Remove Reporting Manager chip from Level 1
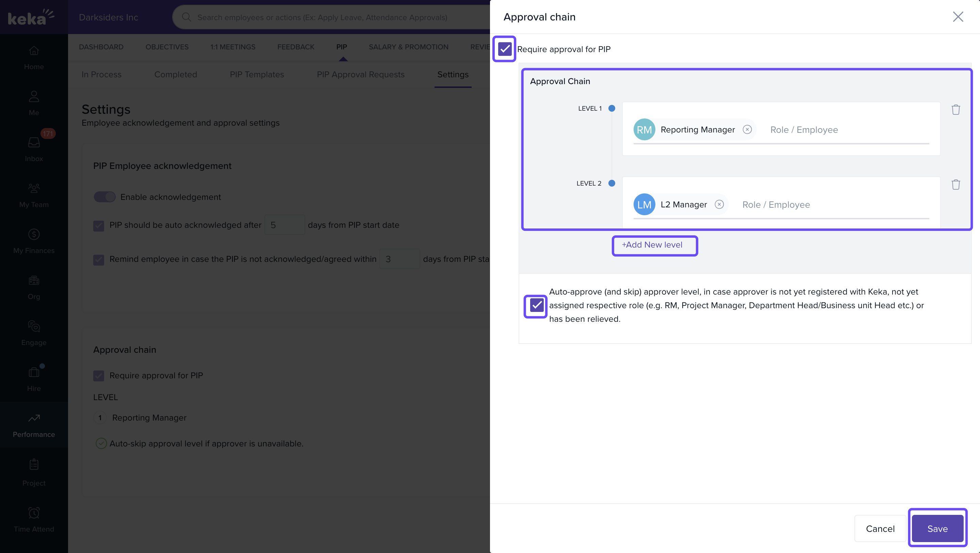Image resolution: width=980 pixels, height=553 pixels. coord(747,129)
